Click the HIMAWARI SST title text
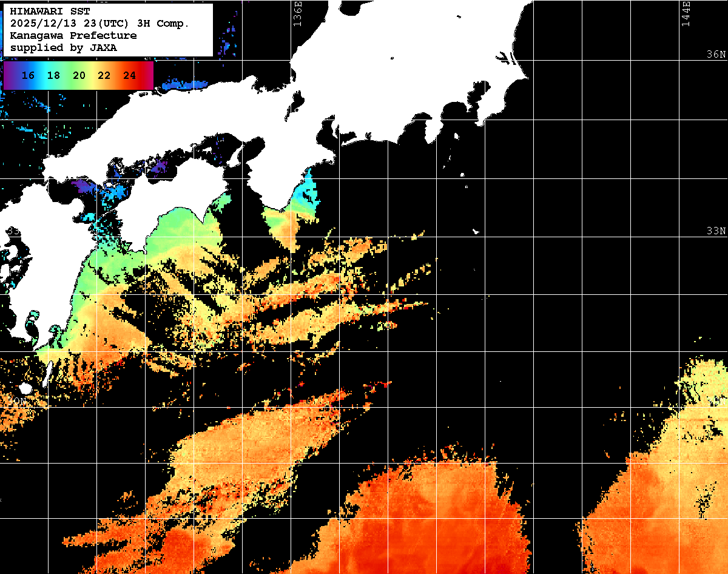Screen dimensions: 728x574 [50, 11]
